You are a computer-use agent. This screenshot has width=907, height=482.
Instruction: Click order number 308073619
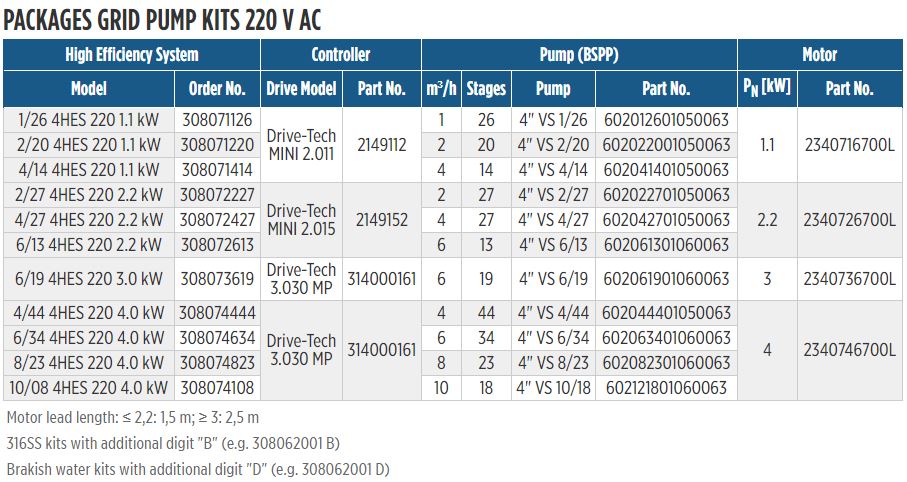(217, 279)
